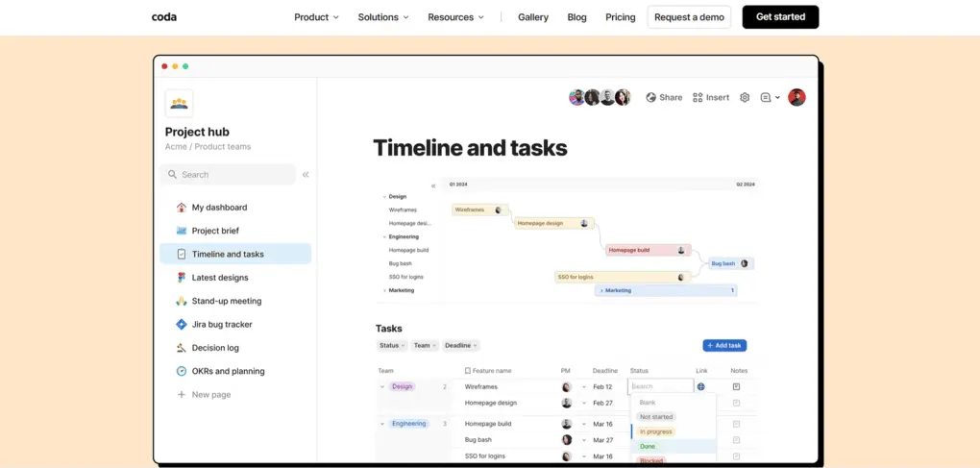The image size is (980, 468).
Task: Click the Share globe icon
Action: point(650,97)
